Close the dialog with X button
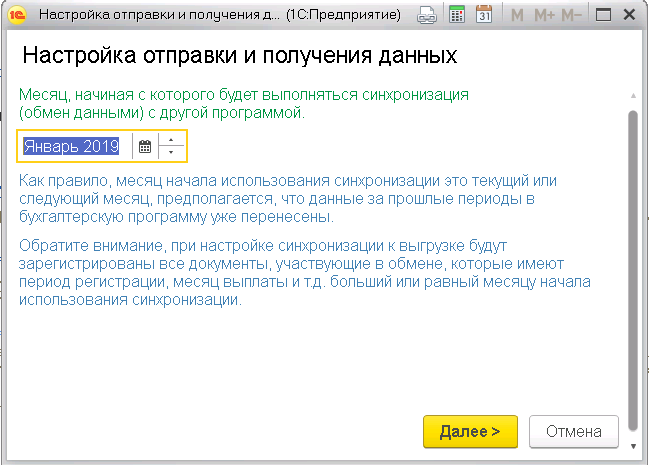Screen dimensions: 649x465 pos(630,15)
